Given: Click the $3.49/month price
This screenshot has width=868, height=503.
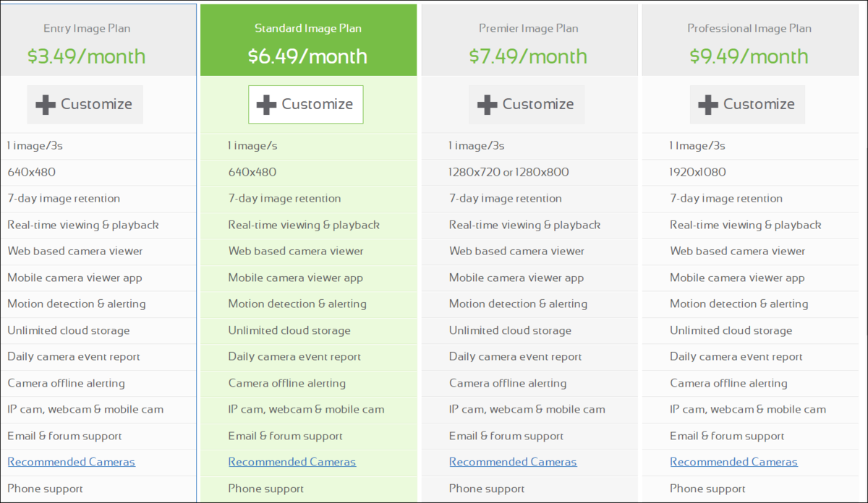Looking at the screenshot, I should 87,56.
